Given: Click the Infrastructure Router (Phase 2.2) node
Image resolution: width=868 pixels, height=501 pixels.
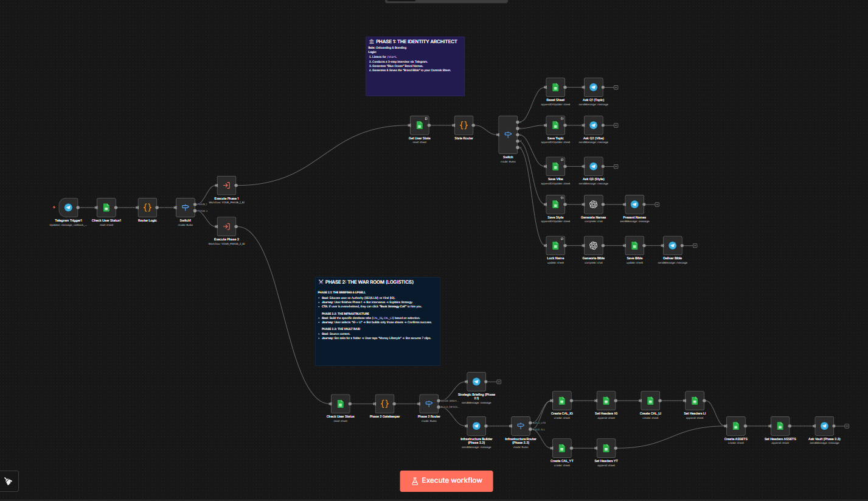Looking at the screenshot, I should point(521,426).
